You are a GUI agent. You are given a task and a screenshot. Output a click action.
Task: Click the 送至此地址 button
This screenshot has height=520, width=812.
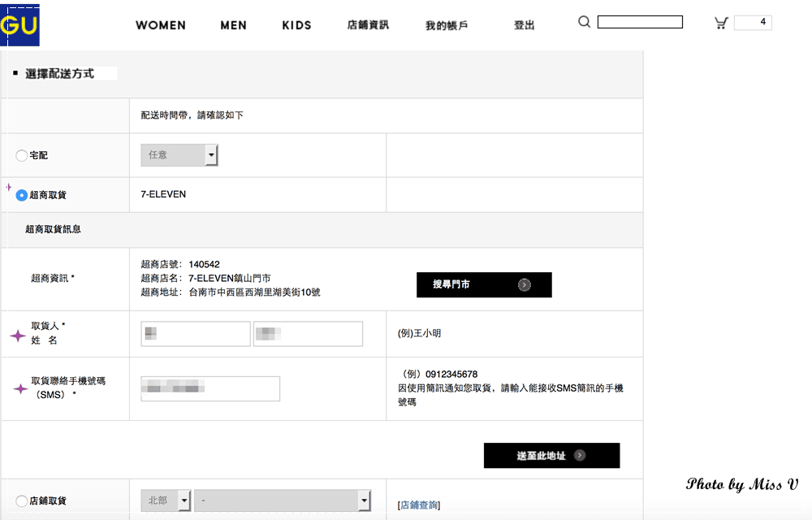click(x=551, y=456)
